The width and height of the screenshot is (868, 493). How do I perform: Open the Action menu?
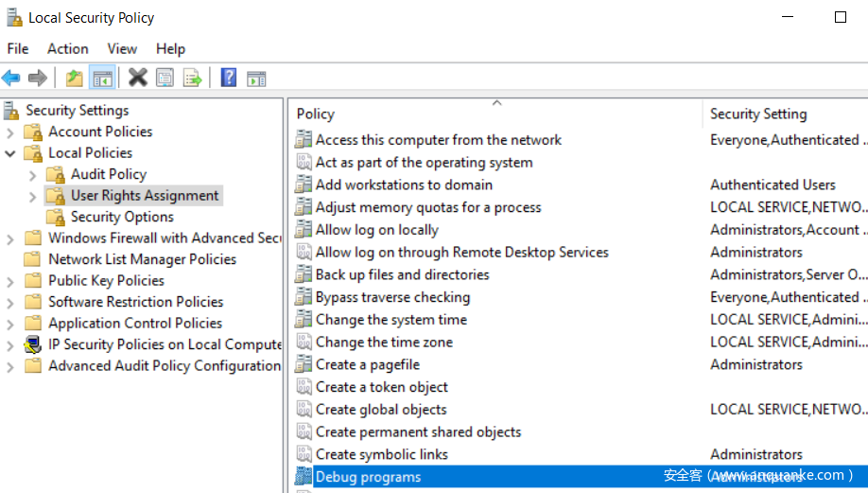[x=67, y=48]
